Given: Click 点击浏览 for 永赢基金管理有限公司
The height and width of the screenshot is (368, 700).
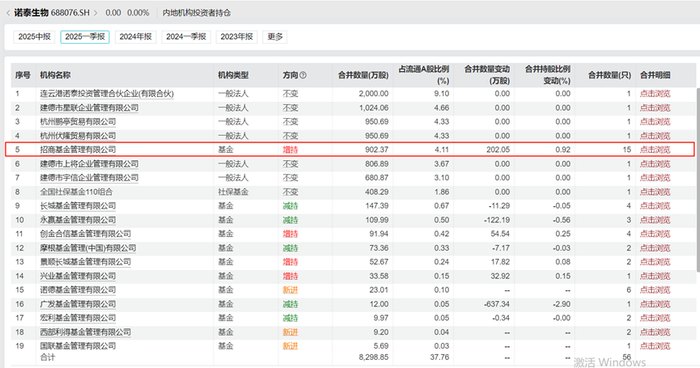Looking at the screenshot, I should 655,220.
